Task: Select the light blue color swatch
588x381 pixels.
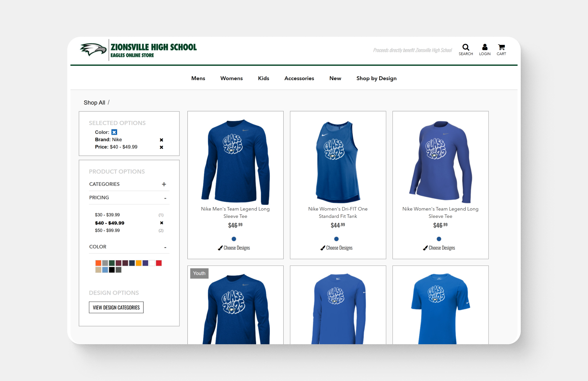Action: click(105, 270)
